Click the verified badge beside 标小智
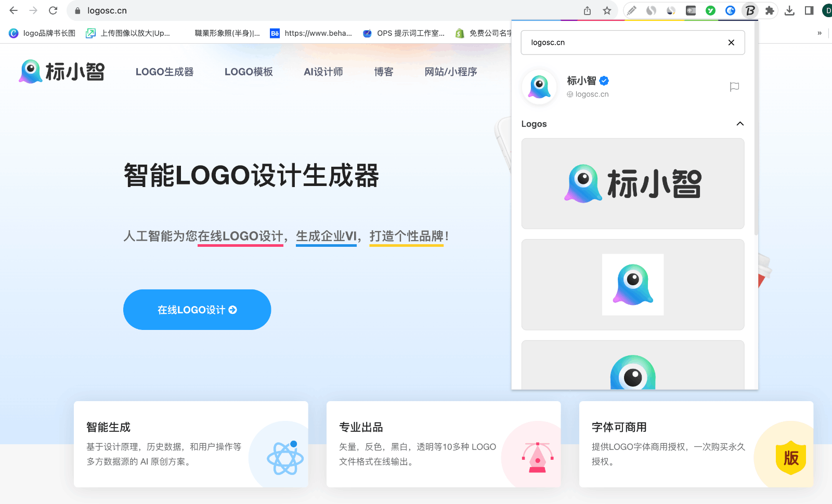 tap(603, 81)
